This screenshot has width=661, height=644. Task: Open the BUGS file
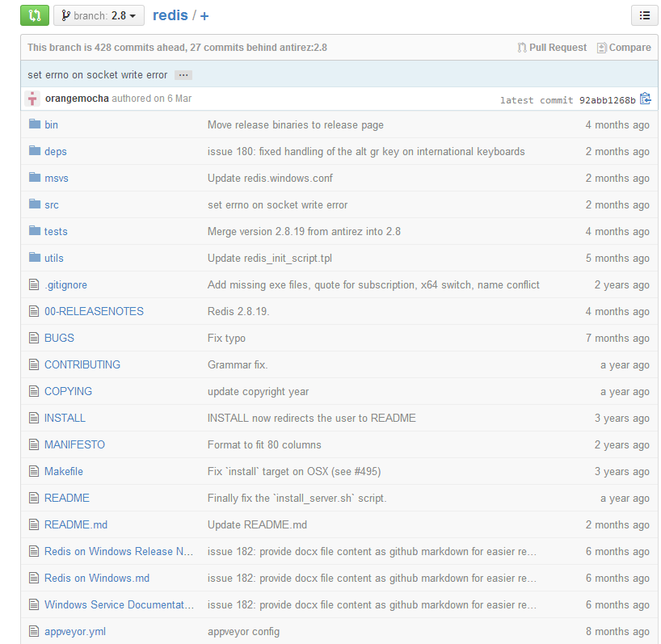coord(60,338)
